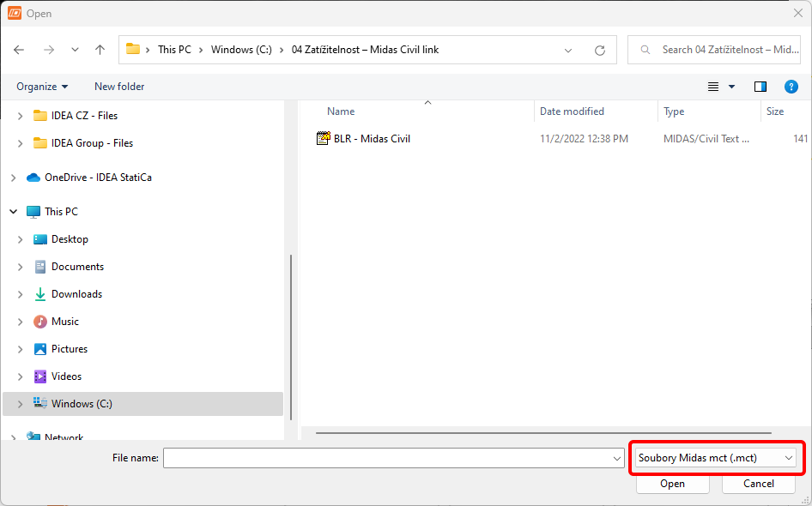
Task: Toggle the preview pane
Action: click(x=760, y=87)
